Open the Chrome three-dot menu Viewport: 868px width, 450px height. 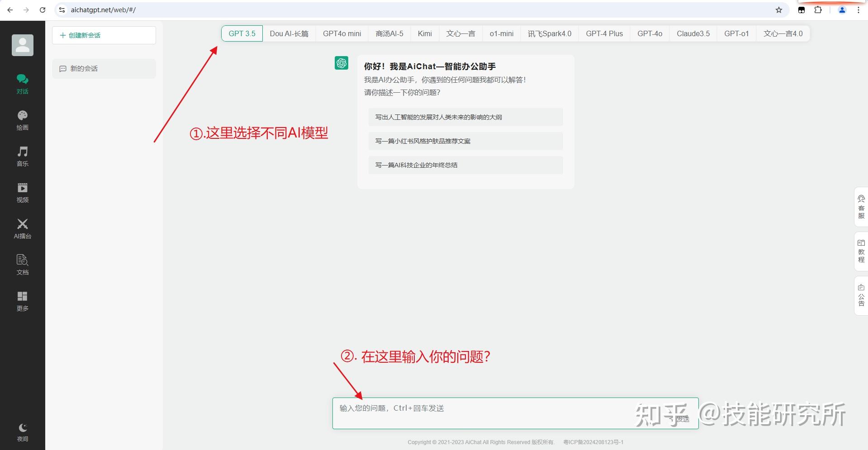859,10
